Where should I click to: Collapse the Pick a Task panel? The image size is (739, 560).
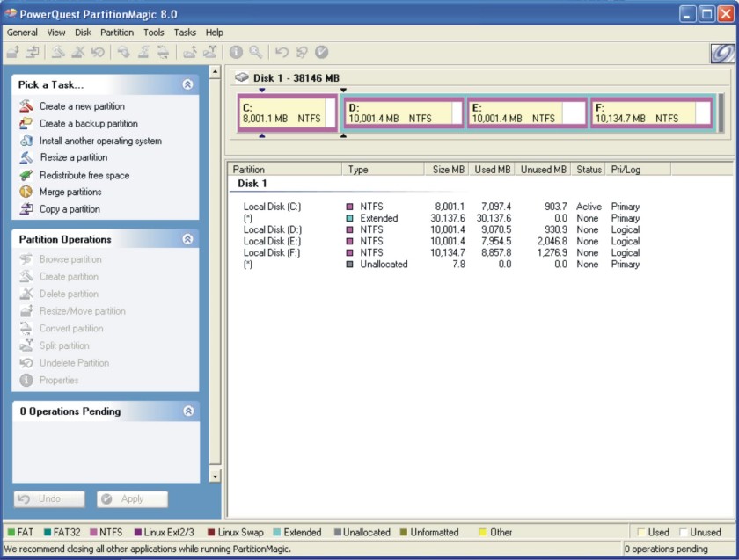(x=187, y=84)
